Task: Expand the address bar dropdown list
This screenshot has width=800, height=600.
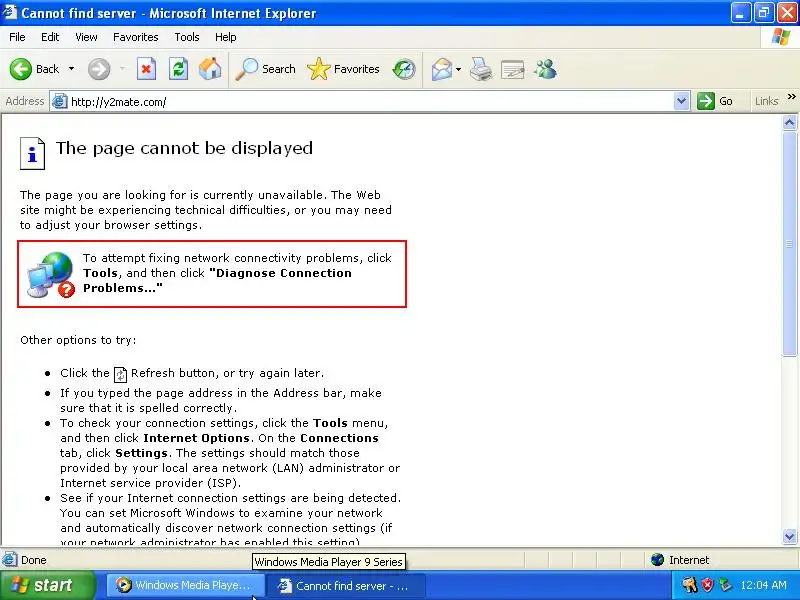Action: 681,102
